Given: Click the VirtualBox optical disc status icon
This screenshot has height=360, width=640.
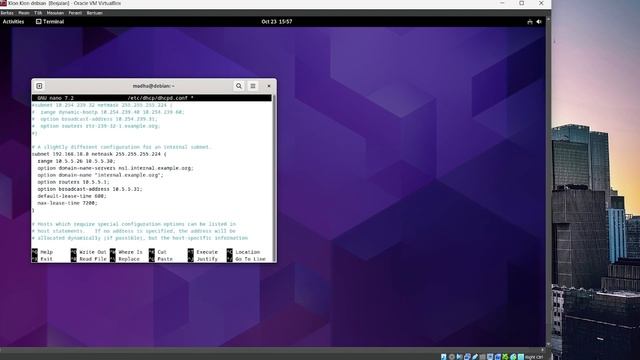Looking at the screenshot, I should click(451, 357).
